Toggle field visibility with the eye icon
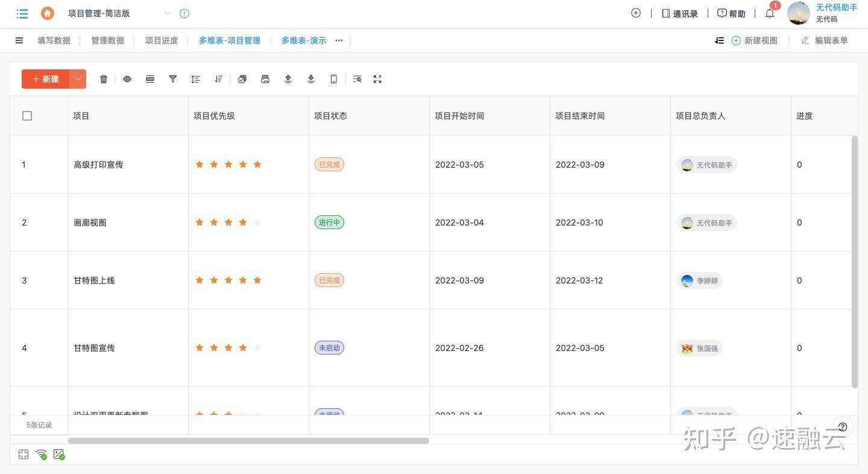 point(127,79)
